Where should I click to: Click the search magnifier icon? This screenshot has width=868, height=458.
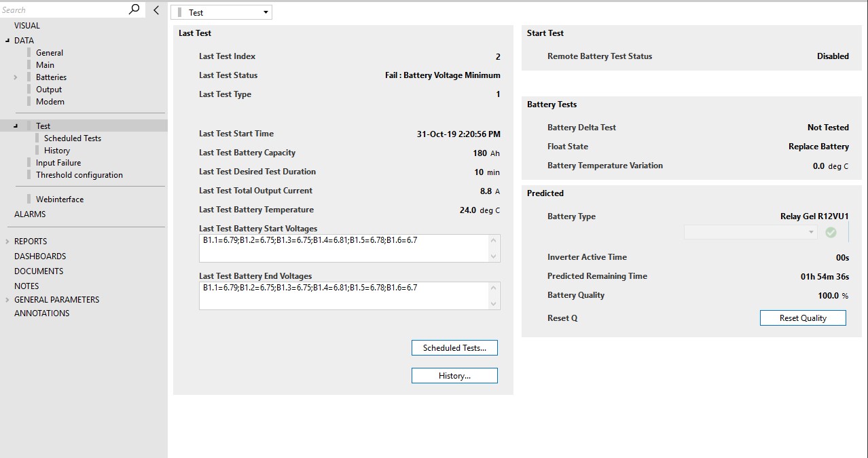(134, 9)
